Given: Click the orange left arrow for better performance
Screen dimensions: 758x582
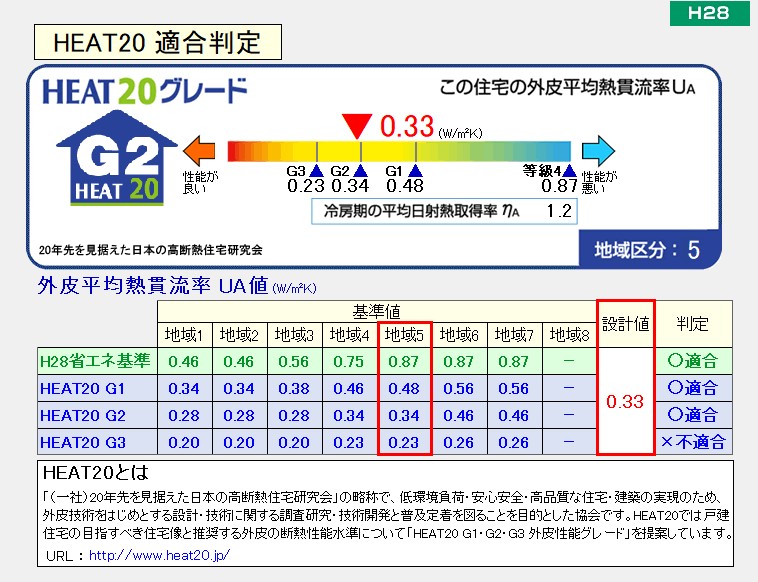Looking at the screenshot, I should coord(200,150).
